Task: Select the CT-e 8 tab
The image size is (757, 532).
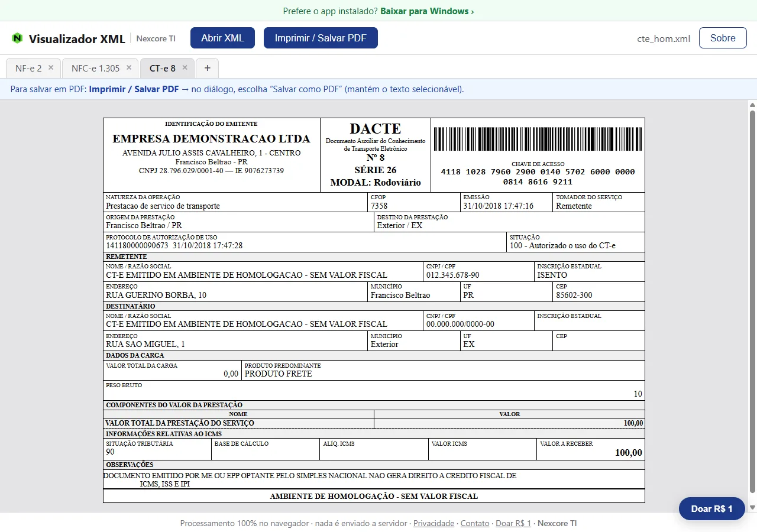Action: click(163, 68)
